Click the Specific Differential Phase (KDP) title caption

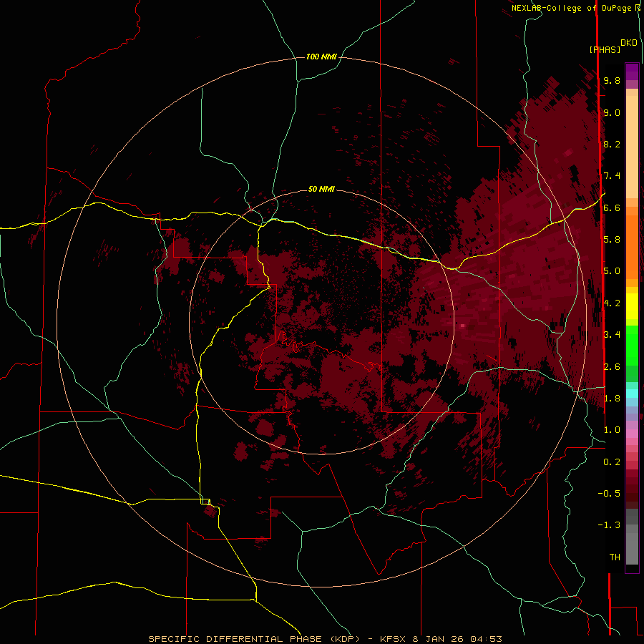click(325, 639)
